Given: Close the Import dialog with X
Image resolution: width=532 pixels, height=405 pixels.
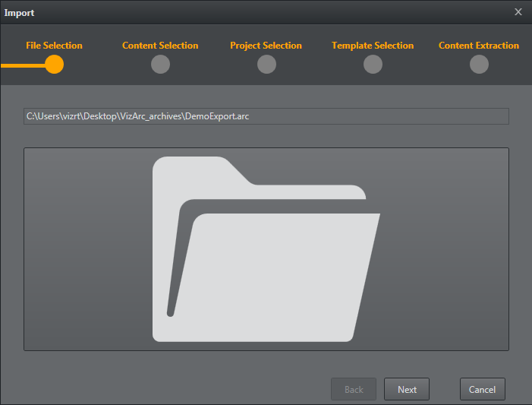Looking at the screenshot, I should pos(518,12).
